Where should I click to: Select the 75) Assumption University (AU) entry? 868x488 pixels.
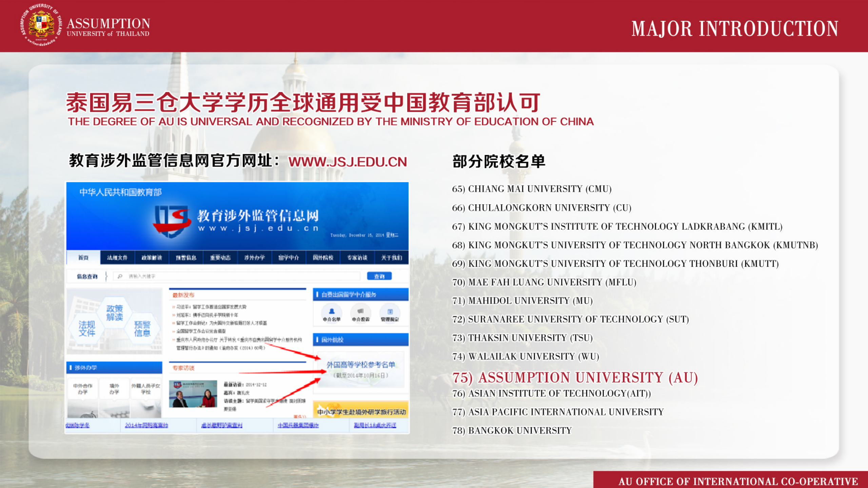click(575, 378)
